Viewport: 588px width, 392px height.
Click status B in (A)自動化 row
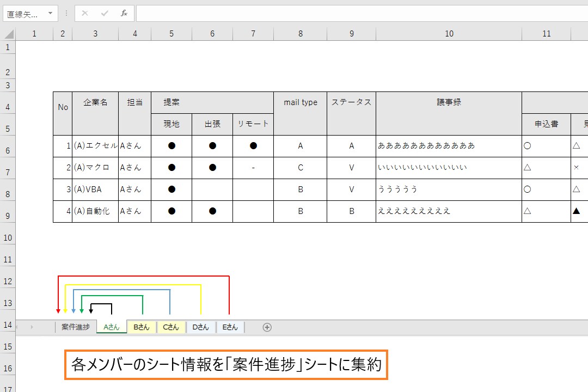[351, 211]
